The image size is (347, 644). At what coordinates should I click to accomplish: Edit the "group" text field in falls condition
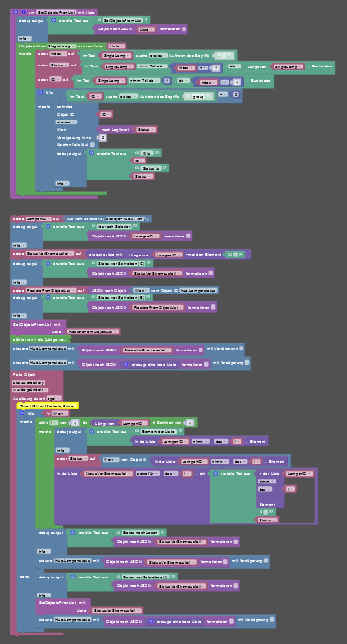[x=199, y=96]
